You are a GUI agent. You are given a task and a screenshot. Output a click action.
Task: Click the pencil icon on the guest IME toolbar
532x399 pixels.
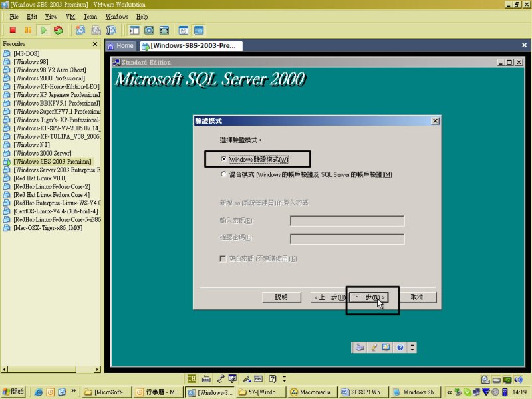(x=374, y=347)
